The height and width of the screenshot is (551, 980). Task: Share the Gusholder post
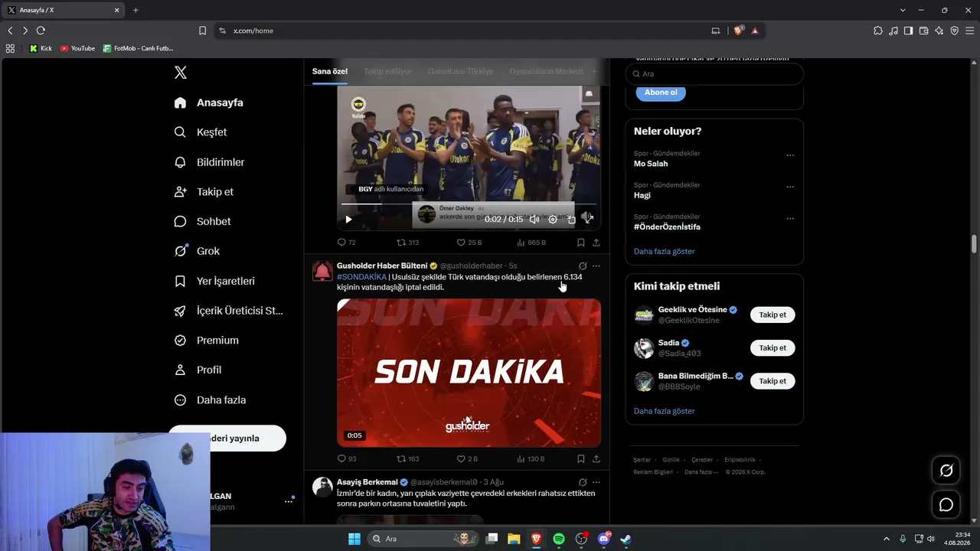click(x=596, y=459)
